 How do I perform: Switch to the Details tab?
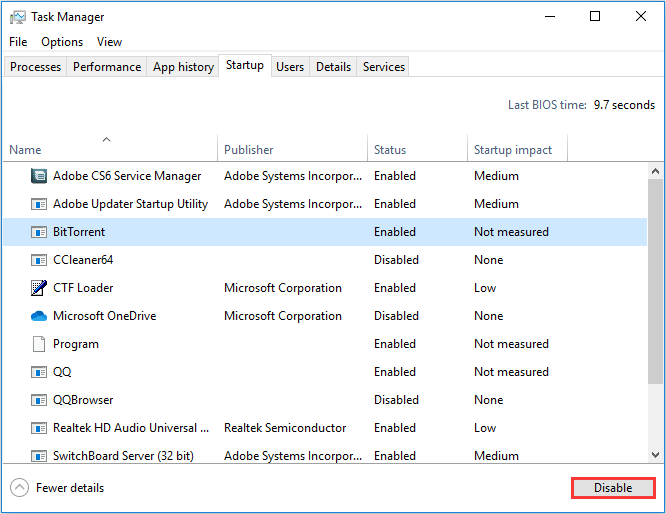click(333, 67)
